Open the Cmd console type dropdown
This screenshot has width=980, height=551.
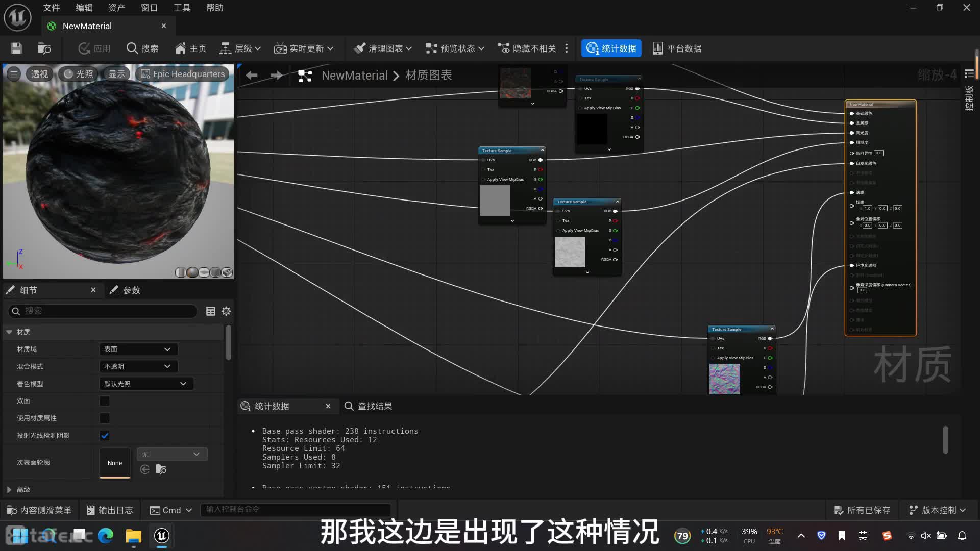pos(170,510)
